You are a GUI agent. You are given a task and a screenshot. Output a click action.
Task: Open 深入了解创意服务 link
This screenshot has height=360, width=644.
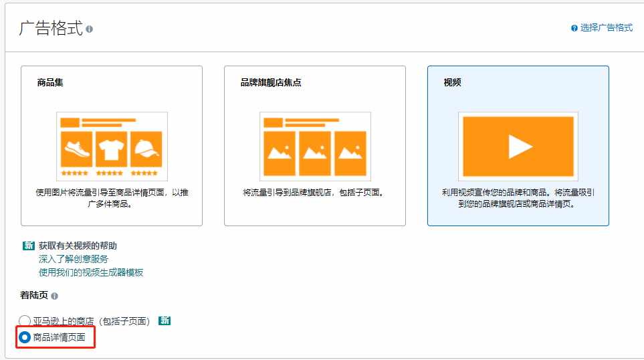coord(74,259)
